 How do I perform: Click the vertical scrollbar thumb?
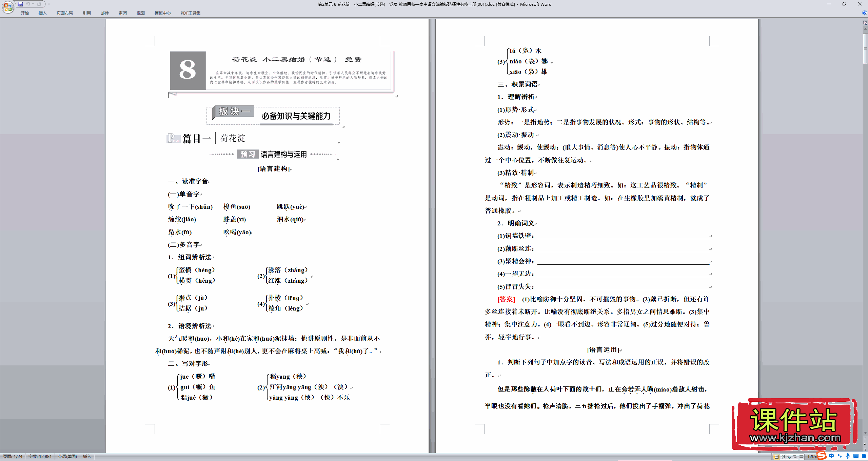[865, 48]
